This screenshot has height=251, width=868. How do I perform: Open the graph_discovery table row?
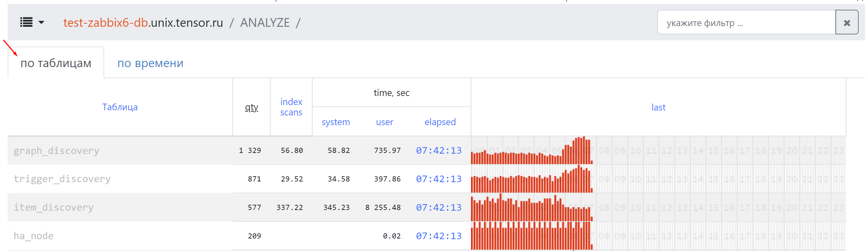tap(56, 151)
